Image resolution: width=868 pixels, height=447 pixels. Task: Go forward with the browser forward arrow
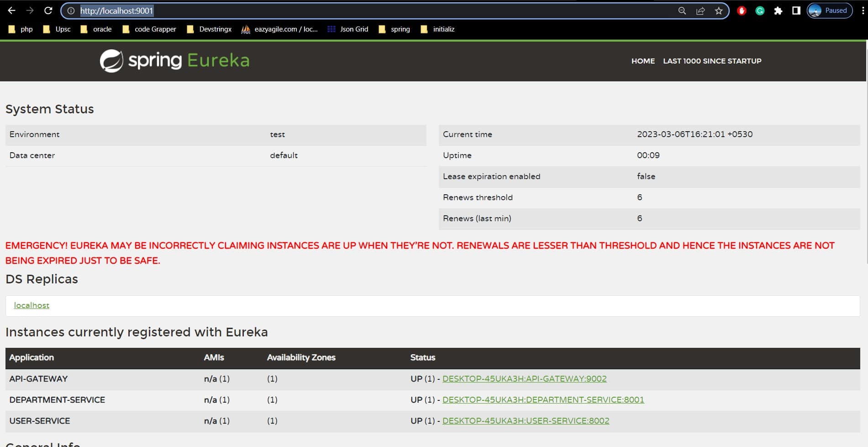pos(30,11)
